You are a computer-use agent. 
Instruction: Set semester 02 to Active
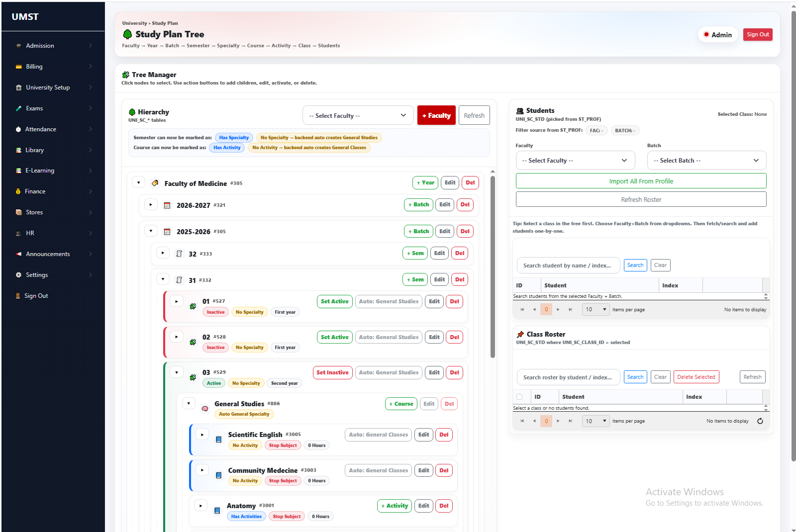click(335, 337)
